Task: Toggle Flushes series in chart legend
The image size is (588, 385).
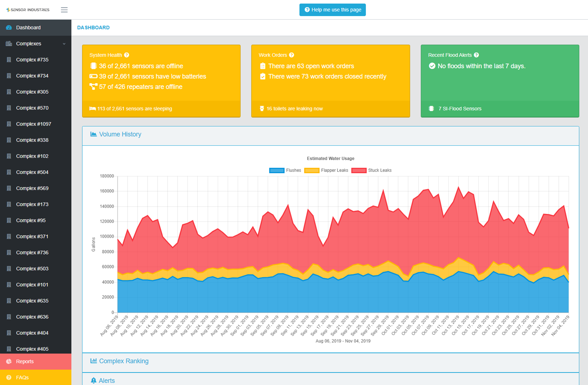Action: [285, 170]
